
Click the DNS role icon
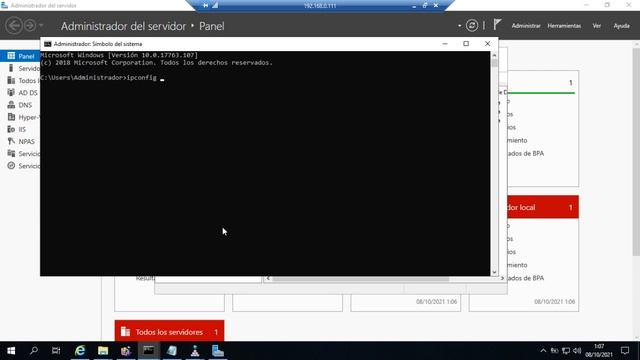(x=11, y=105)
